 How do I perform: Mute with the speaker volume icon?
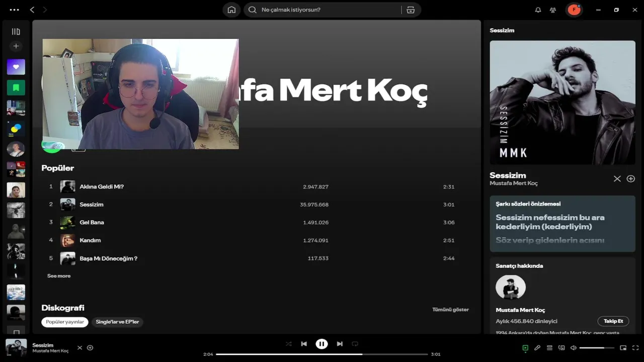pos(573,348)
